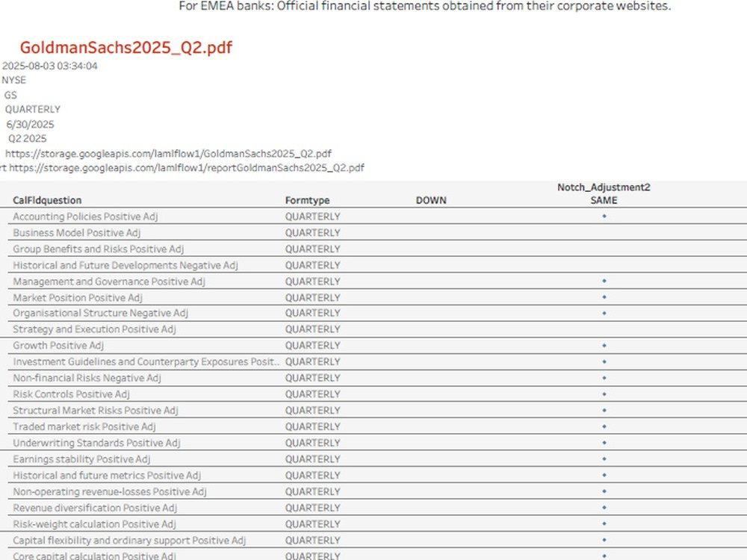The width and height of the screenshot is (747, 560).
Task: Click the Market Position Positive Adj SAME mark
Action: pyautogui.click(x=604, y=297)
